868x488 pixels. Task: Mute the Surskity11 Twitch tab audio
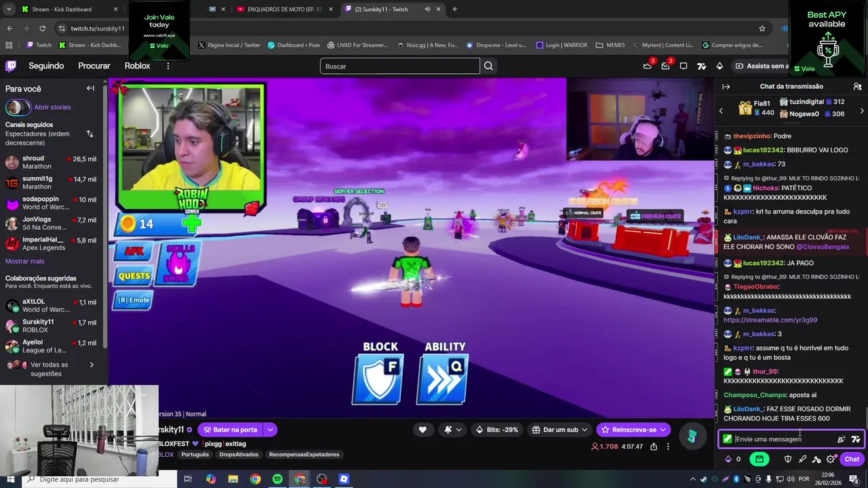coord(427,9)
